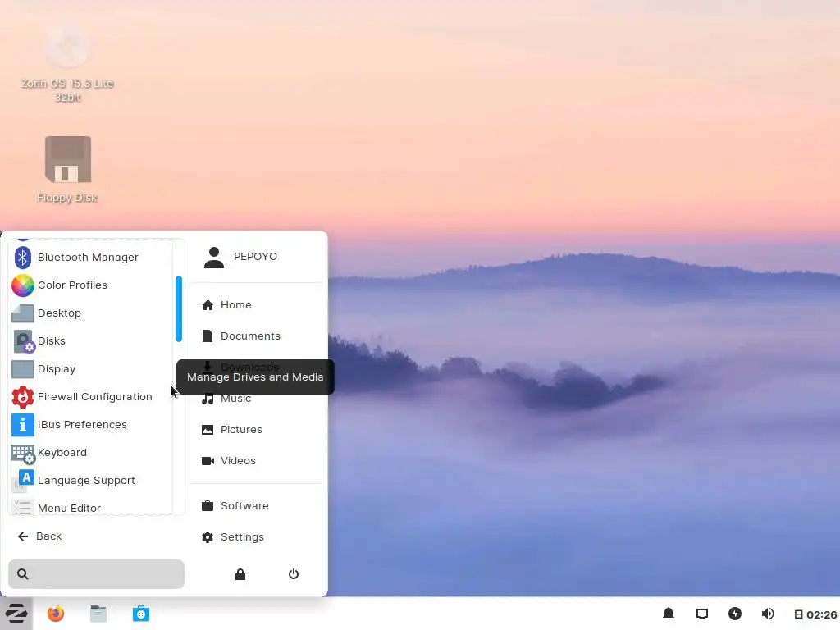Screen dimensions: 840x630
Task: Click the "Firewall Configuration" label
Action: click(95, 397)
